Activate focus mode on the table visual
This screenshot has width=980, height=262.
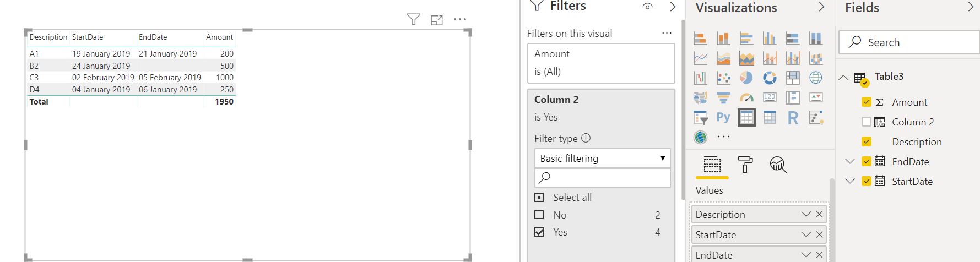pos(437,20)
